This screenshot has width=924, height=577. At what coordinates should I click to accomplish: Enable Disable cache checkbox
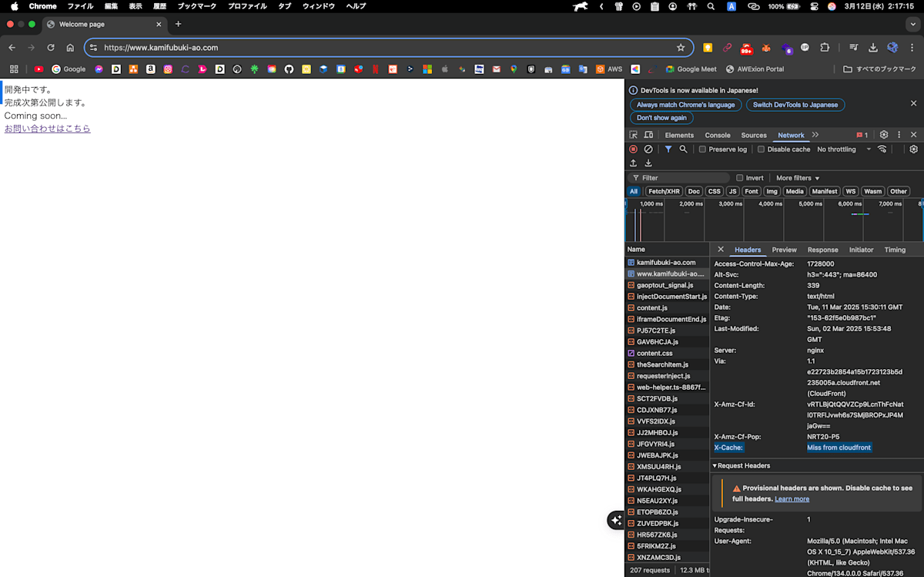pos(762,149)
